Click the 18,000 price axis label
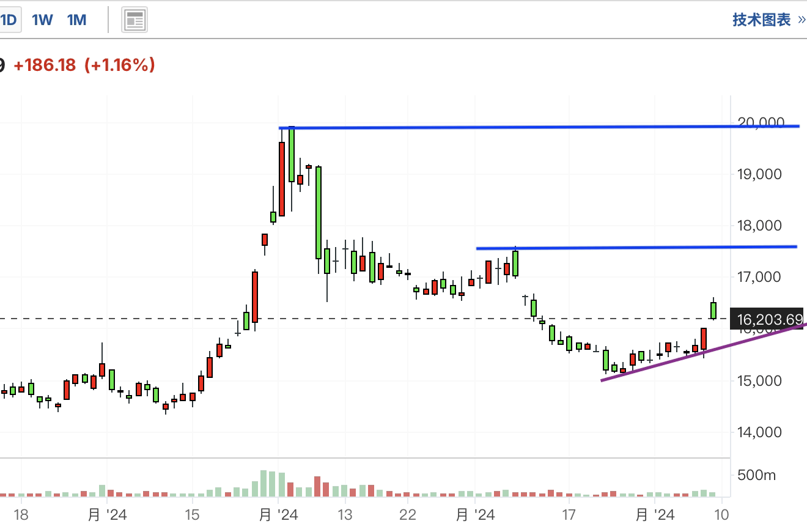 [x=760, y=226]
